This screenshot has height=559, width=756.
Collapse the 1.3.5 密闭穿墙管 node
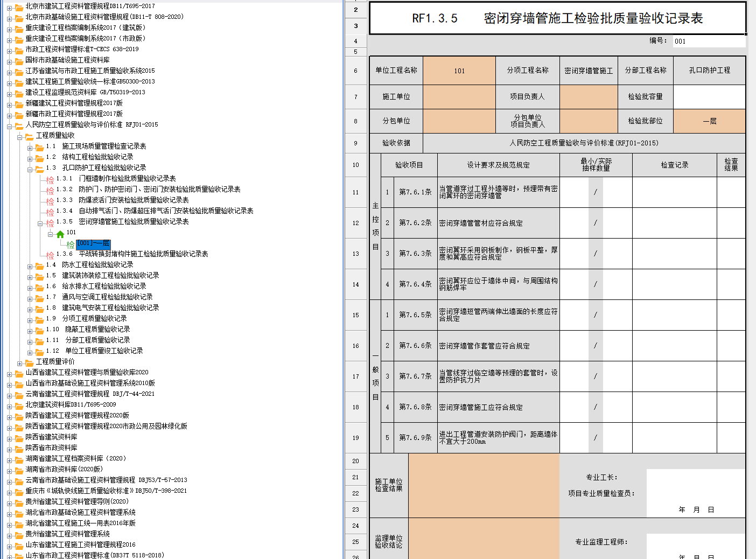[40, 223]
